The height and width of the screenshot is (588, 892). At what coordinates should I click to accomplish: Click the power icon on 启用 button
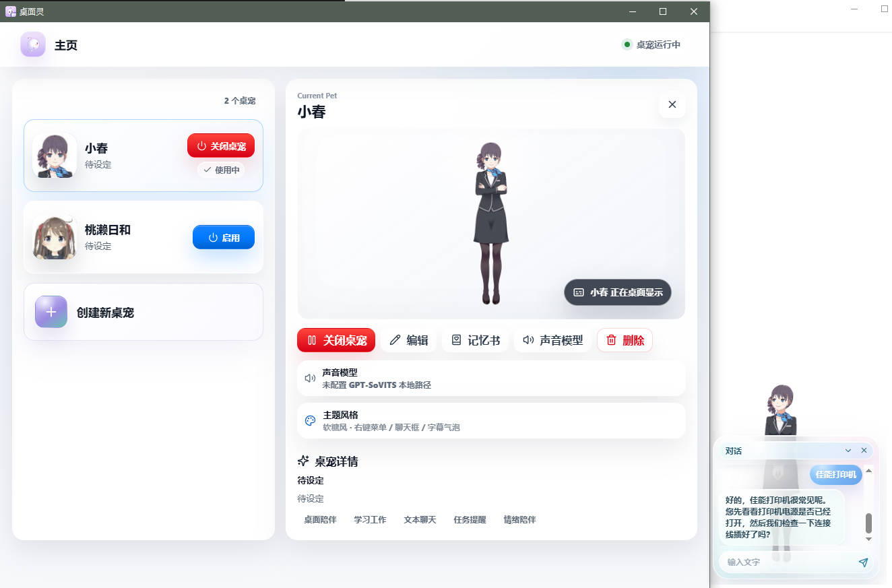pos(213,237)
